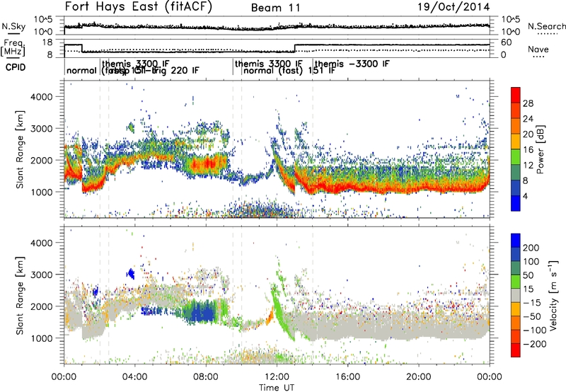Click the '1000' tick on the velocity panel

tap(41, 338)
